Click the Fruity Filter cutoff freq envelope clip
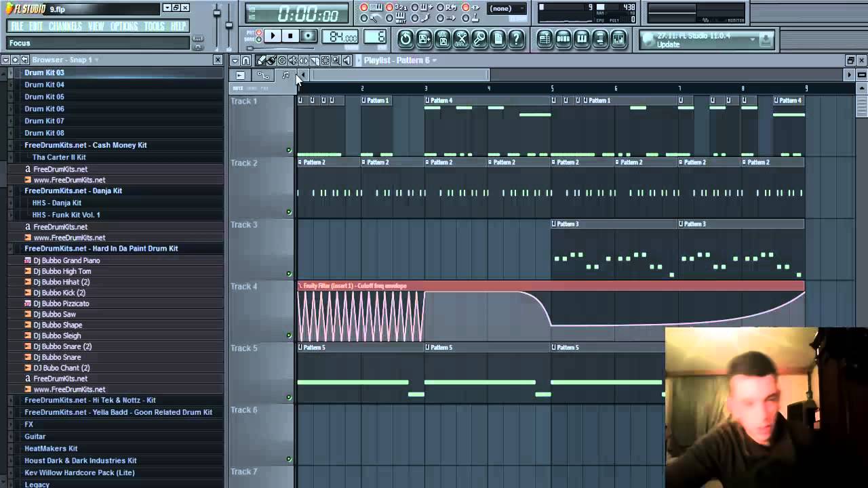The image size is (868, 488). (x=551, y=312)
